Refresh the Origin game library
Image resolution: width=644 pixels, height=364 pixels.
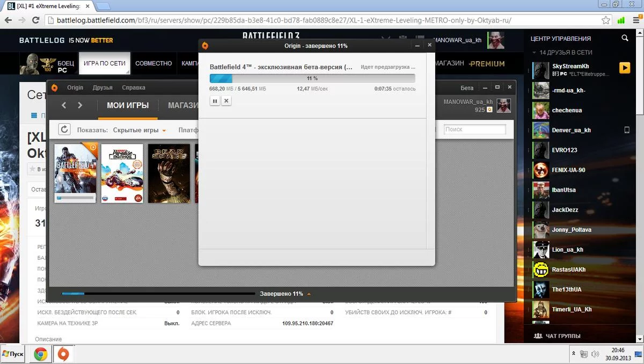(x=64, y=129)
